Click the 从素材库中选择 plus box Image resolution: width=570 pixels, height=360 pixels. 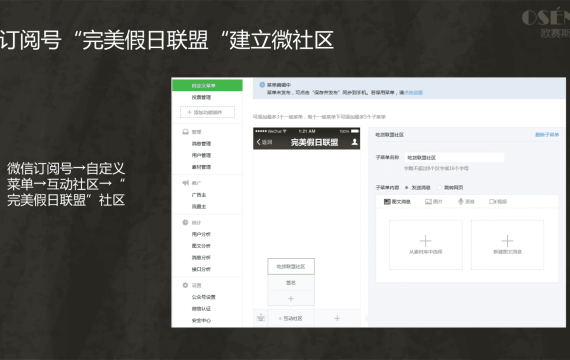pyautogui.click(x=426, y=245)
